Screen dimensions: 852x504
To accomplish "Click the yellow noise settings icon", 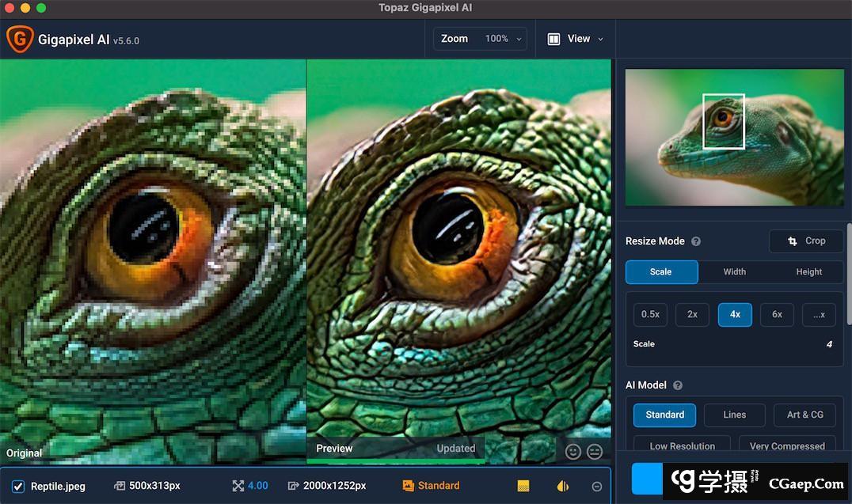I will 523,486.
